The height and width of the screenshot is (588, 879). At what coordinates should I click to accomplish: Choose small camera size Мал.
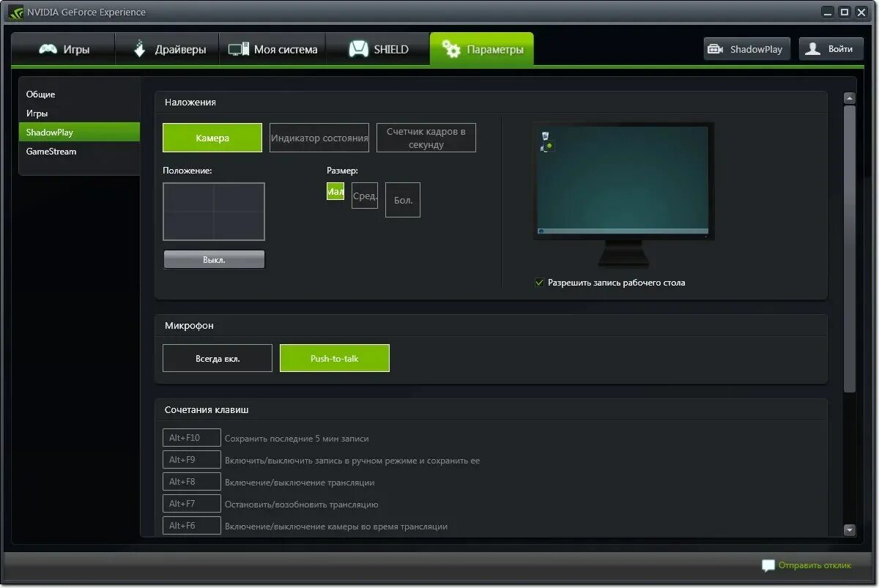[335, 192]
